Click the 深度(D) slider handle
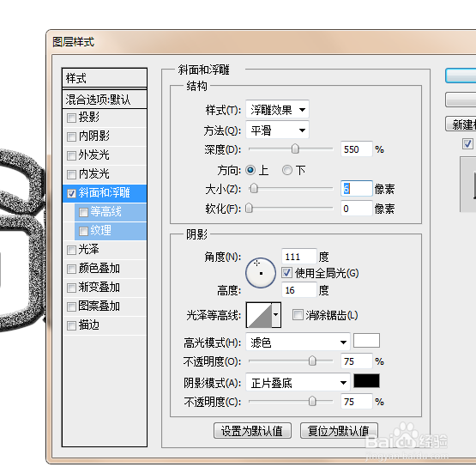This screenshot has width=476, height=473. [295, 149]
